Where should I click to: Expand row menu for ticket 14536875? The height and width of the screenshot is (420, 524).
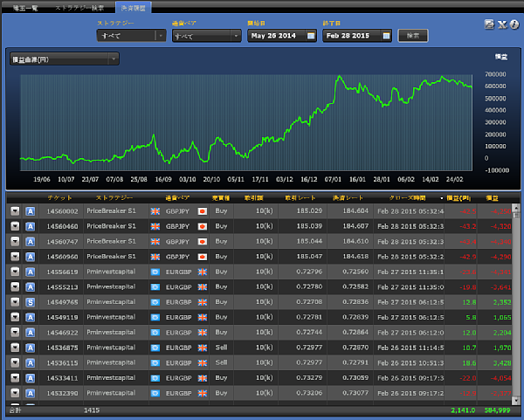[x=15, y=347]
